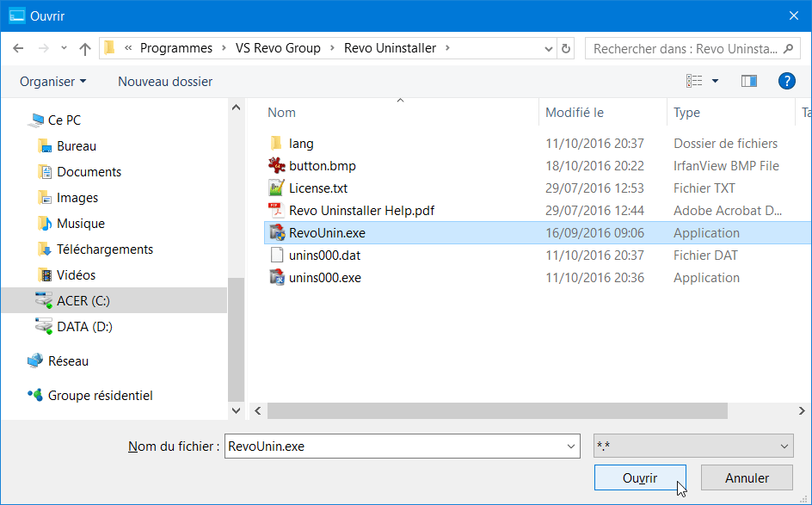Open Help with the question mark icon
Image resolution: width=812 pixels, height=505 pixels.
(x=786, y=81)
